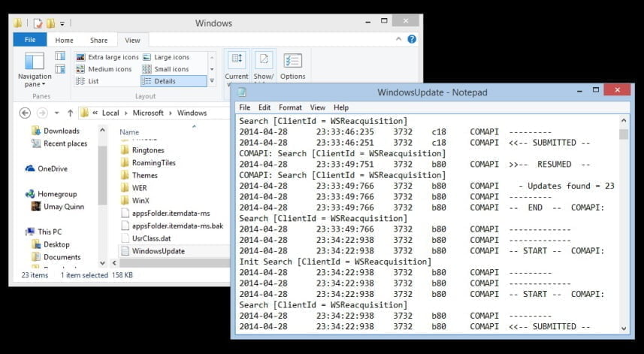Viewport: 644px width, 354px height.
Task: Switch to the Home ribbon tab
Action: [x=64, y=41]
